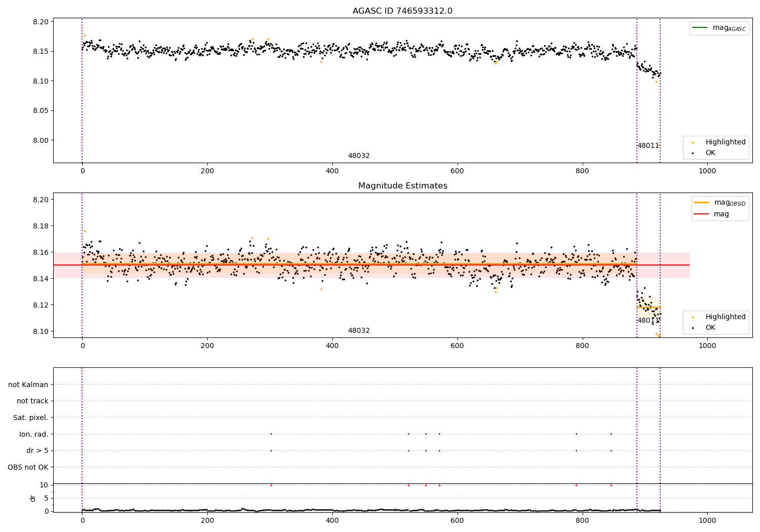Screen dimensions: 760x532
Task: Click the 'dr' y-axis label
Action: tap(33, 498)
